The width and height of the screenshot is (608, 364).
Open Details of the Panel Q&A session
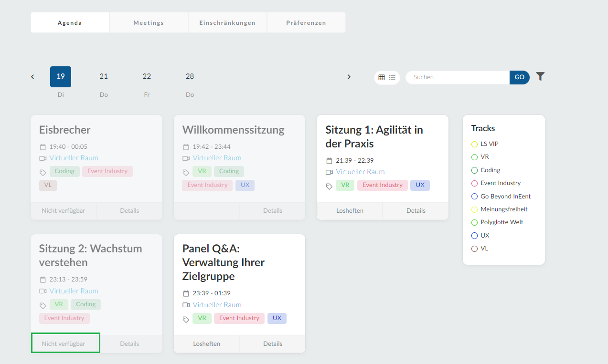[x=272, y=343]
